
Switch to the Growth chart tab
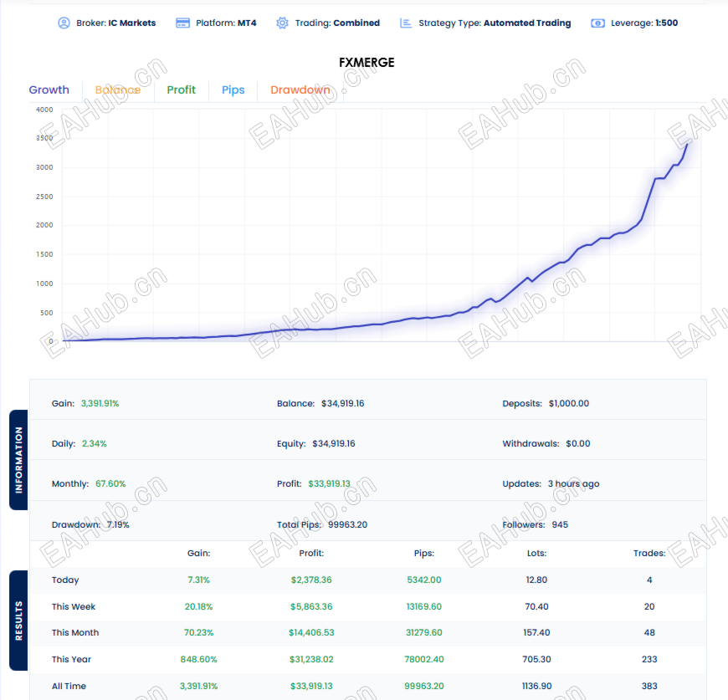(x=49, y=90)
